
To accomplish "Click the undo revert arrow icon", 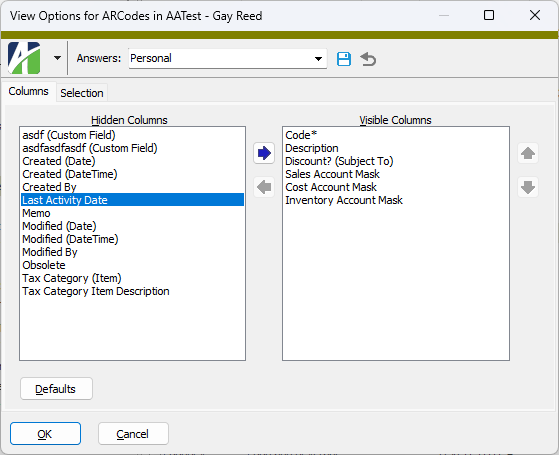I will (368, 59).
